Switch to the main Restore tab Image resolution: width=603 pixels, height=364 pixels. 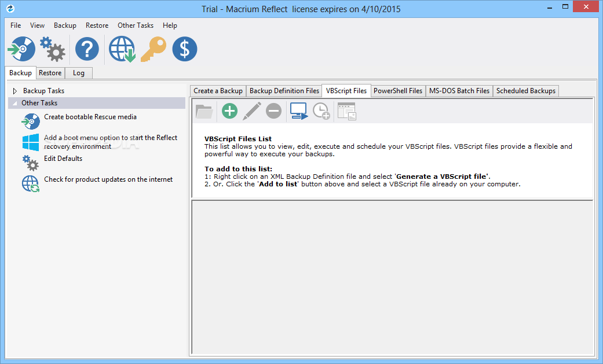50,73
